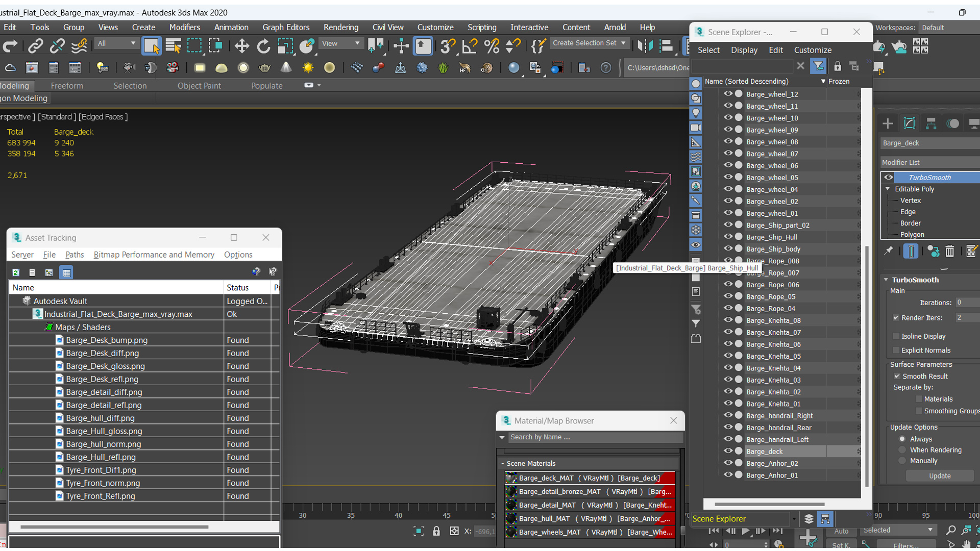
Task: Open the View reference coordinate dropdown
Action: 341,43
